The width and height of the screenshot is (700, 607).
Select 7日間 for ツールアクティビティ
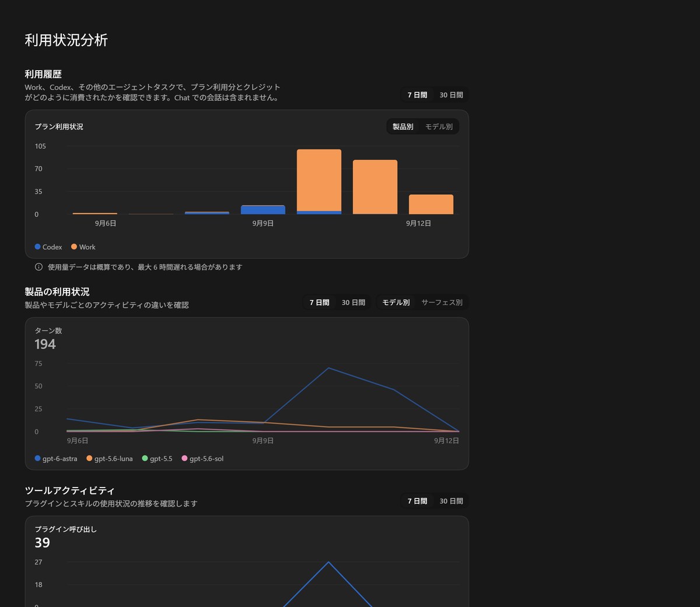pyautogui.click(x=417, y=501)
